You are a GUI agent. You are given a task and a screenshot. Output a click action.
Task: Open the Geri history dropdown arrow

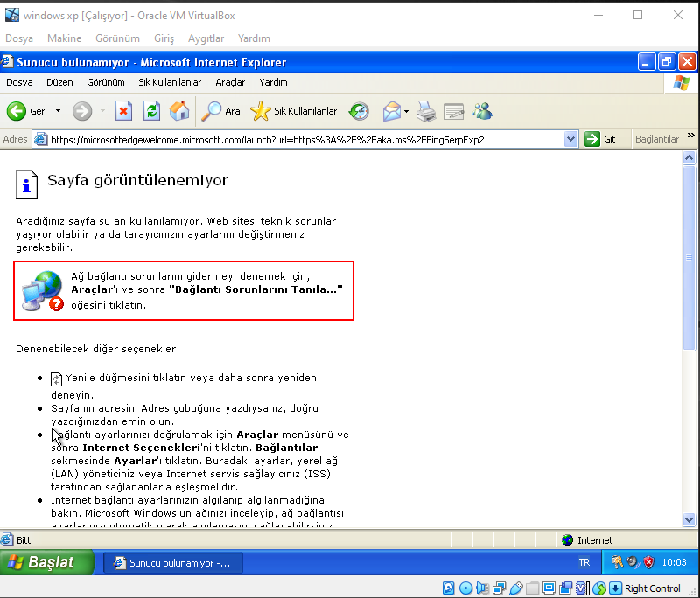coord(58,110)
